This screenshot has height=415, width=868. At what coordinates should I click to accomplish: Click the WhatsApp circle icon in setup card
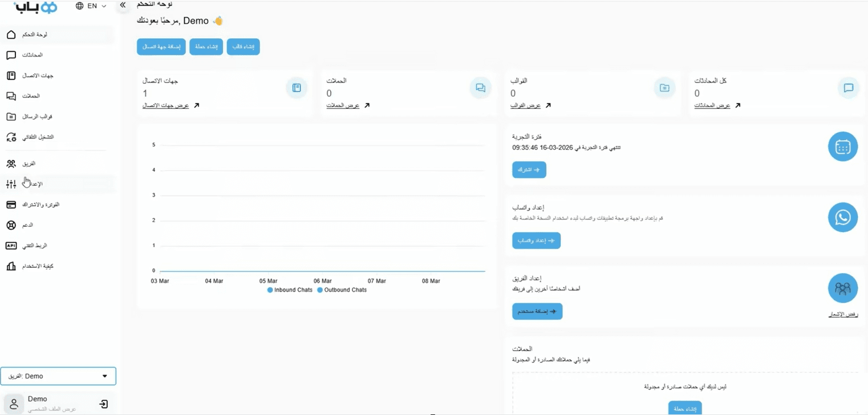coord(842,217)
